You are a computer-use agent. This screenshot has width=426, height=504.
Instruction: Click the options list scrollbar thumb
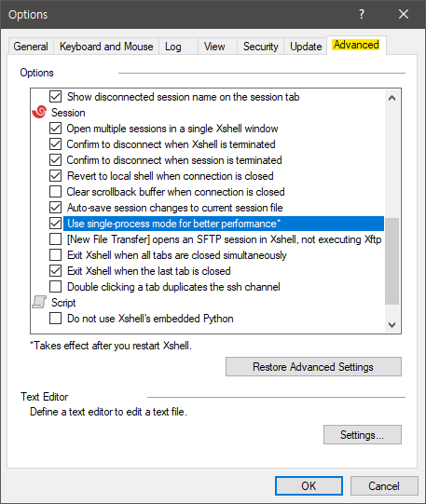(392, 261)
